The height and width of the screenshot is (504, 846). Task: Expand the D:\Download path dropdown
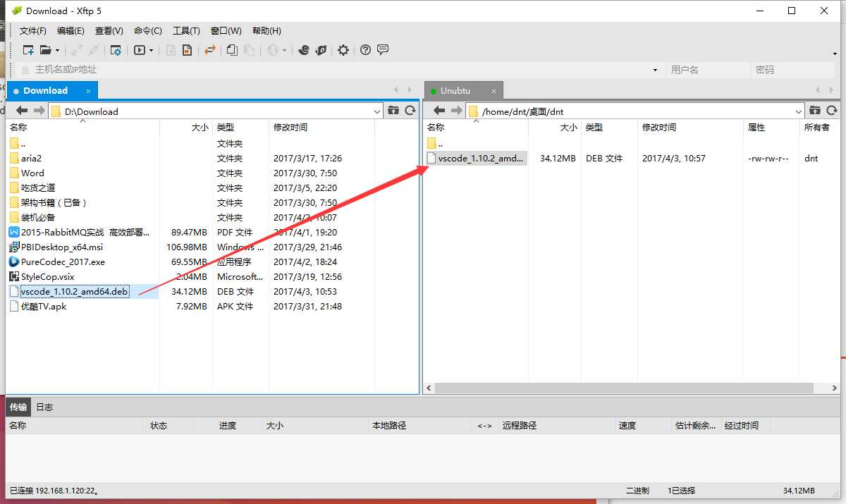point(376,111)
